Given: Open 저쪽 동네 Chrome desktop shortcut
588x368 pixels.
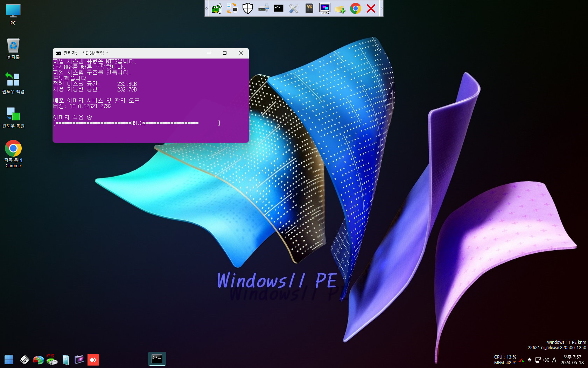Looking at the screenshot, I should pyautogui.click(x=13, y=154).
